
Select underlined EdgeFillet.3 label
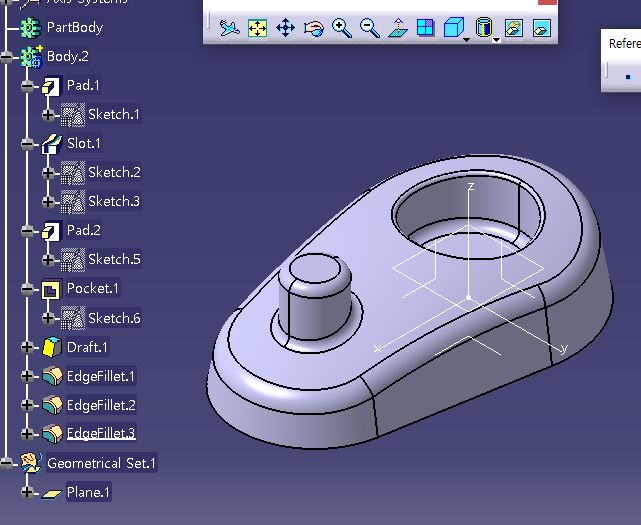point(101,433)
